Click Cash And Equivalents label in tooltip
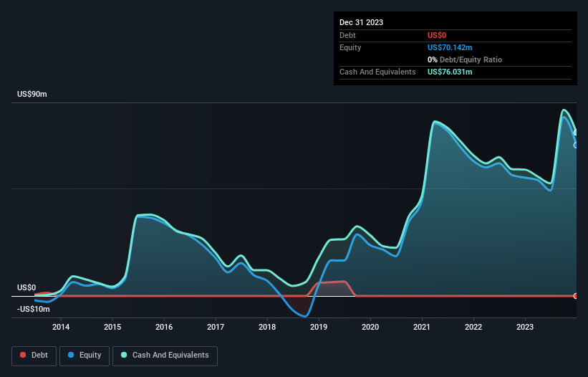Viewport: 588px width, 377px height. point(377,72)
